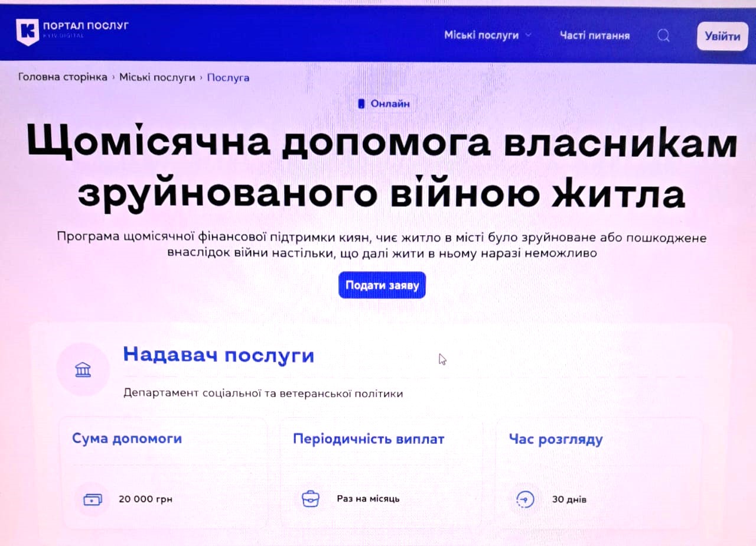Screen dimensions: 756x546
Task: Click the clock icon beside 30 днів
Action: (524, 499)
